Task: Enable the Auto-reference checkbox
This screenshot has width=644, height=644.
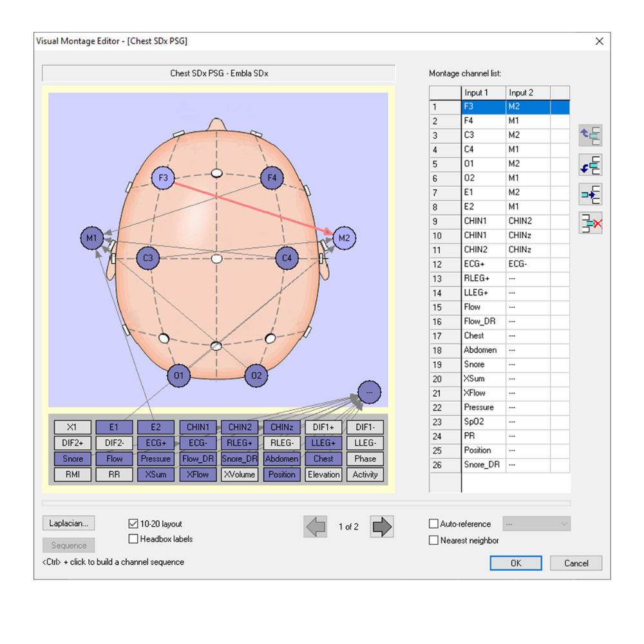Action: pyautogui.click(x=433, y=524)
